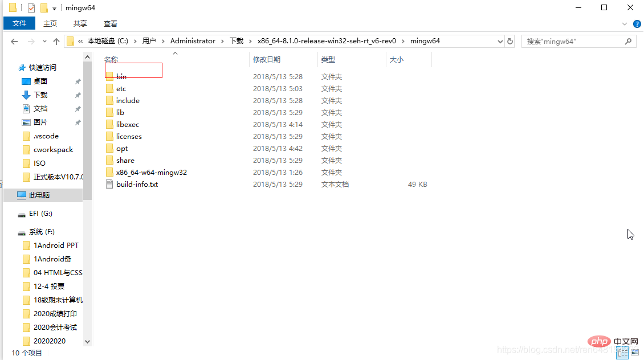Open 文档 in the navigation pane
Screen dimensions: 644x360
coord(40,108)
